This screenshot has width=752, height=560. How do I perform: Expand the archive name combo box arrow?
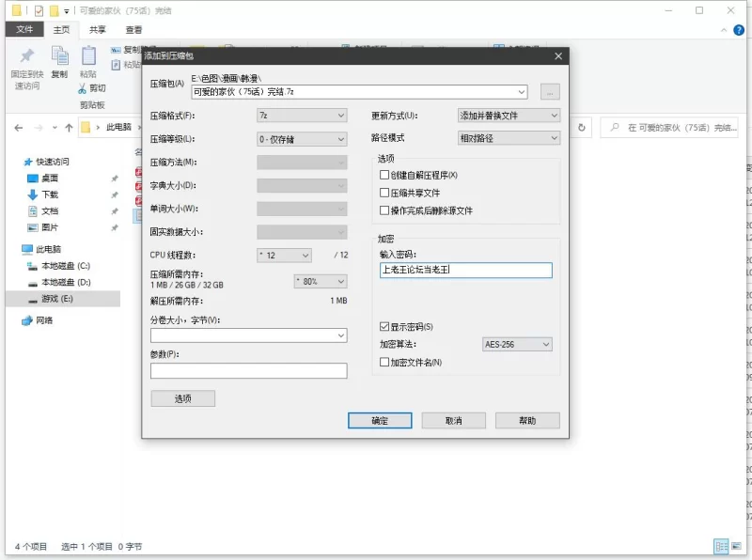tap(522, 92)
